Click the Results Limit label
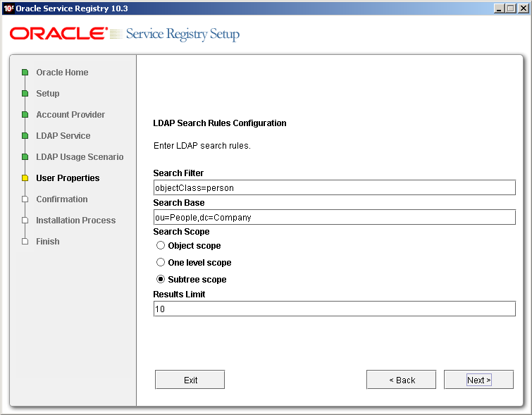This screenshot has width=532, height=415. [179, 295]
